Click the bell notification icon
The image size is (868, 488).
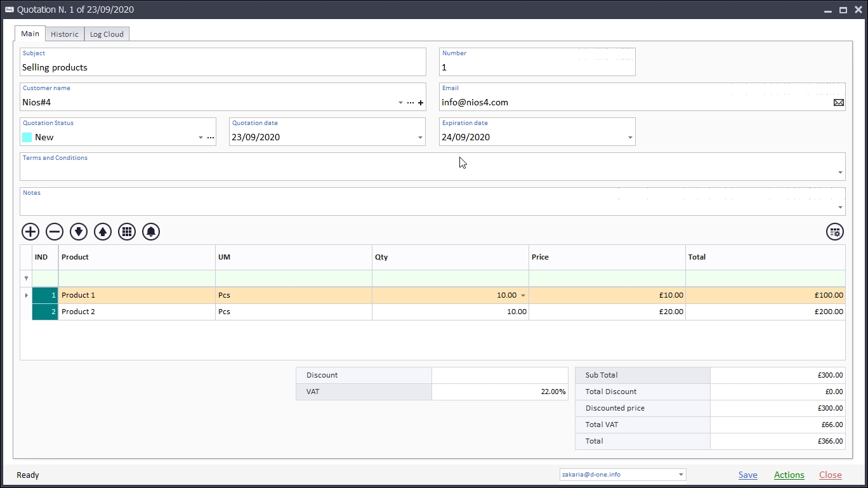151,232
